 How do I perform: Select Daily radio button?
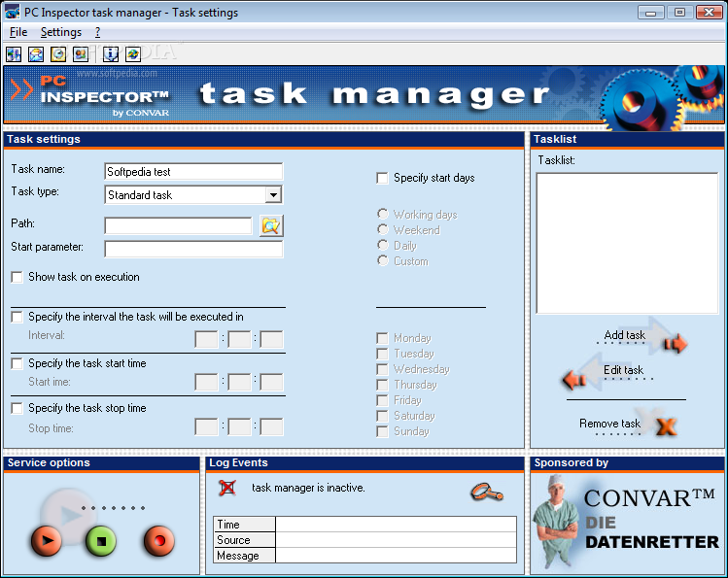tap(383, 245)
